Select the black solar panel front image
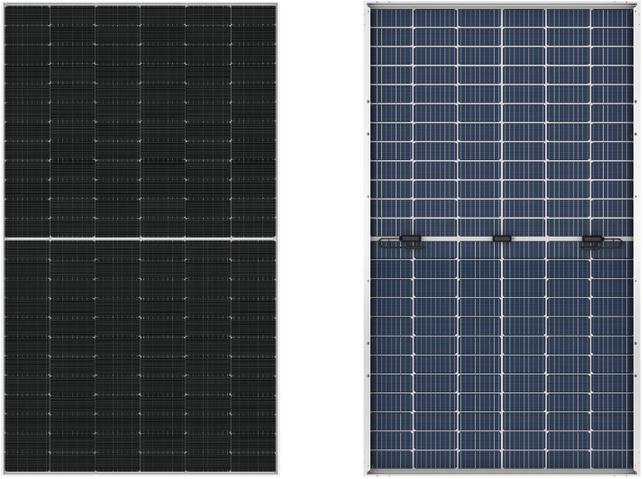 [x=141, y=239]
